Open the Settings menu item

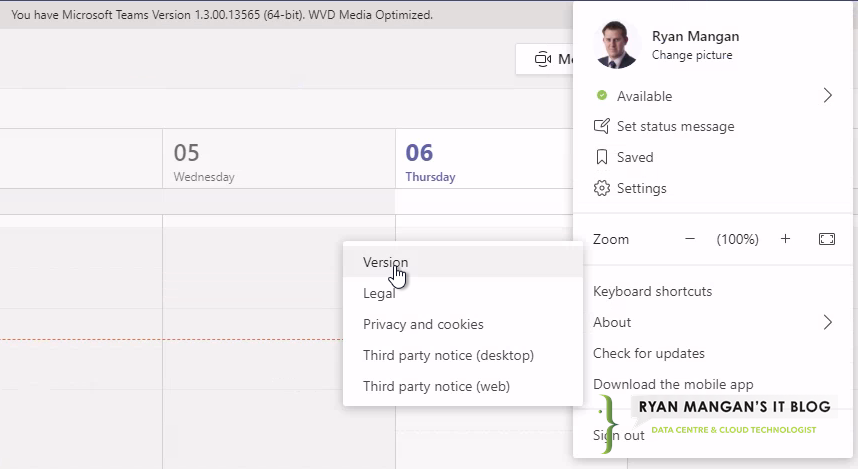tap(641, 188)
